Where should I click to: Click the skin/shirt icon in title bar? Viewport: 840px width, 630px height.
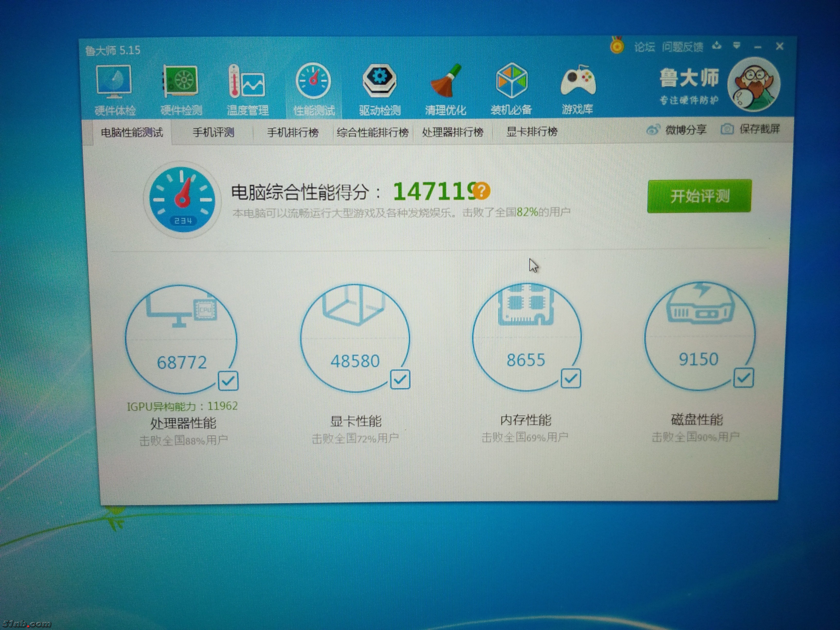pos(716,46)
